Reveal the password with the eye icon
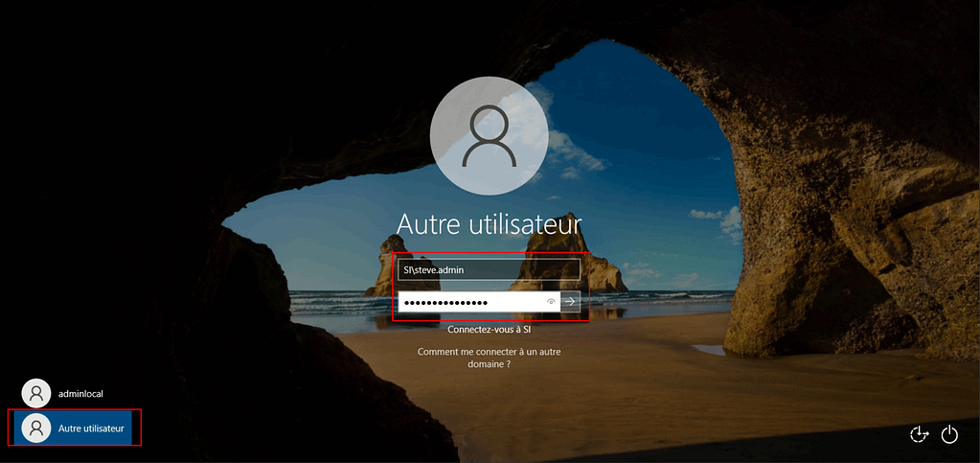The width and height of the screenshot is (980, 463). pyautogui.click(x=551, y=302)
